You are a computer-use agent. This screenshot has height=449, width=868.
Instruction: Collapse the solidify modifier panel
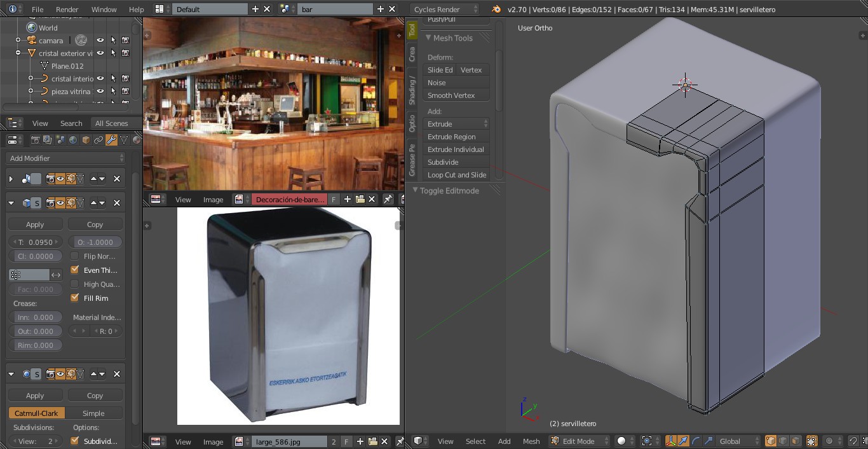click(x=11, y=203)
